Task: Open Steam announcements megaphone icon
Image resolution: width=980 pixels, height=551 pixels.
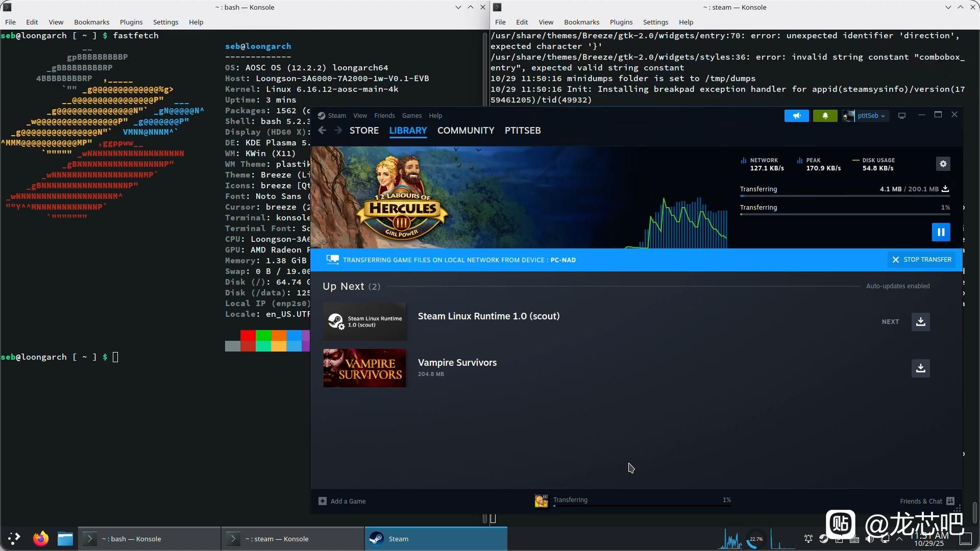Action: [x=796, y=116]
